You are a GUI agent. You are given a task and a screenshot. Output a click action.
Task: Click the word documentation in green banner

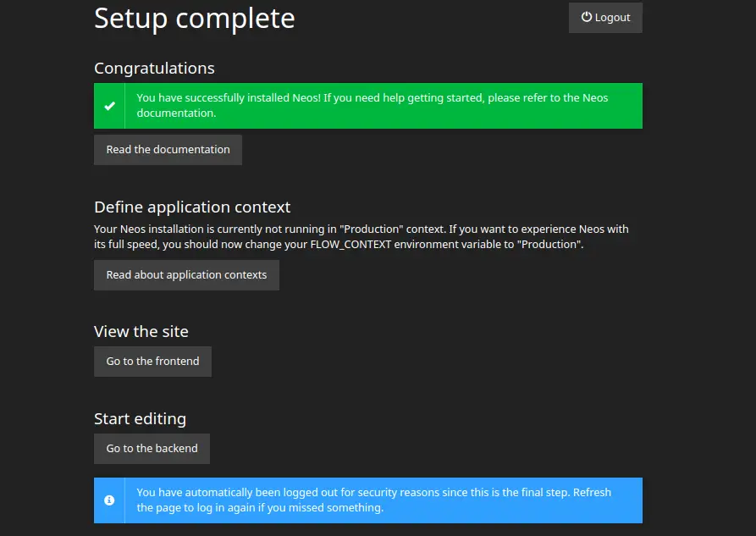175,113
